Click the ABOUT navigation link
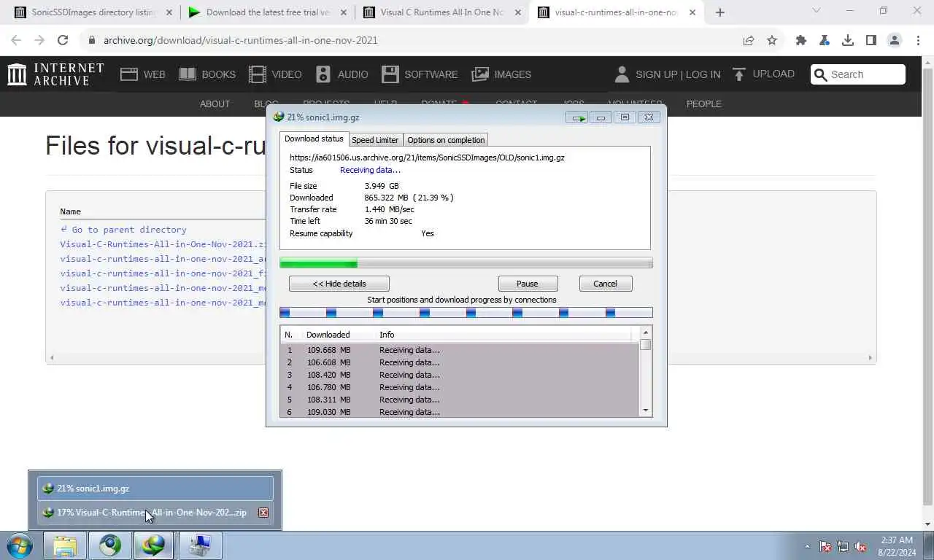Image resolution: width=934 pixels, height=560 pixels. tap(215, 104)
